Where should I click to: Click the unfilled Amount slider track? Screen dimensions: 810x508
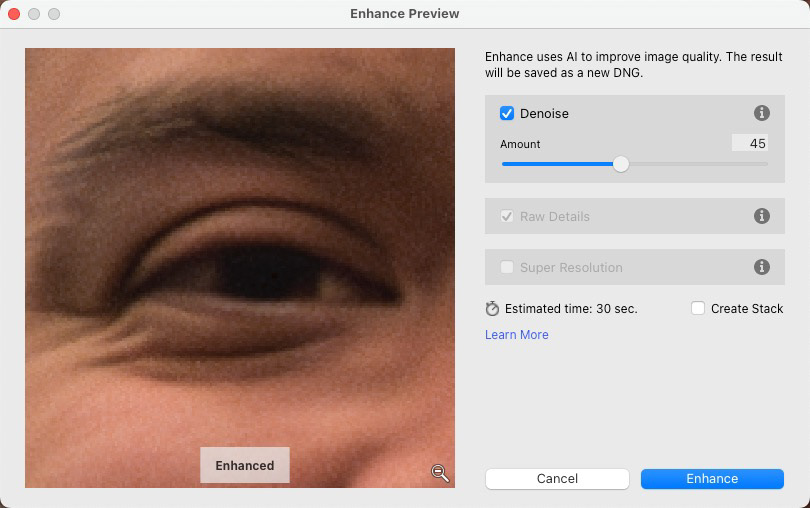coord(698,164)
